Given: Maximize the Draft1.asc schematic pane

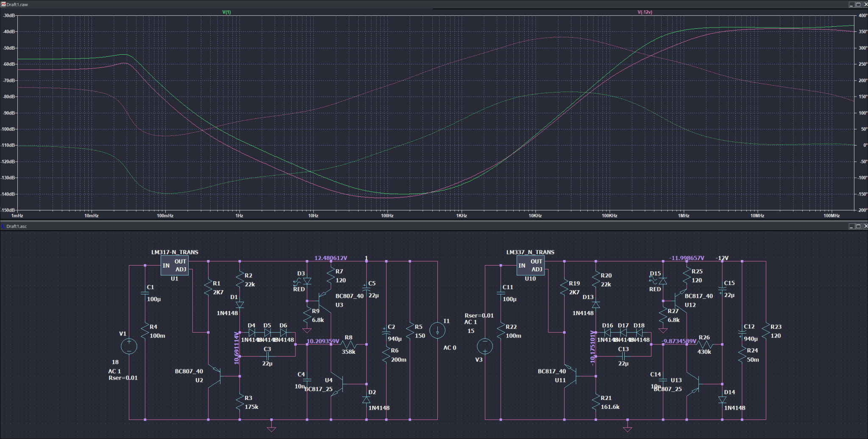Looking at the screenshot, I should (858, 226).
